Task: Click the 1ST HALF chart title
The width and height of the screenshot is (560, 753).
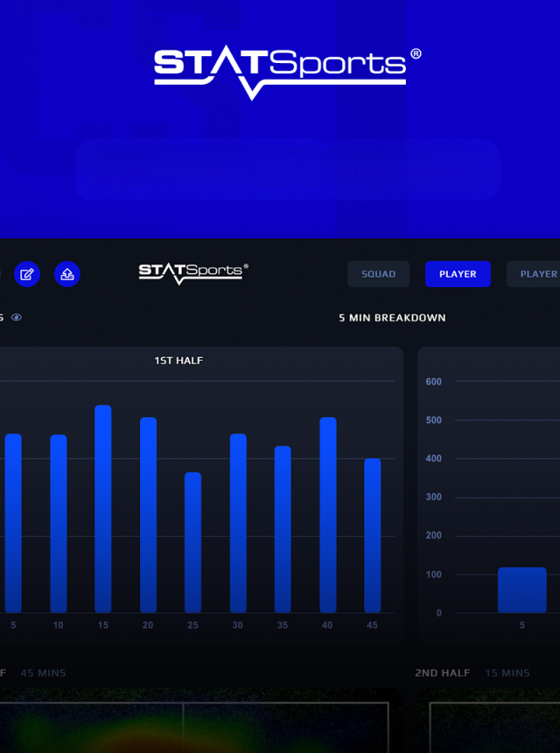Action: [178, 360]
